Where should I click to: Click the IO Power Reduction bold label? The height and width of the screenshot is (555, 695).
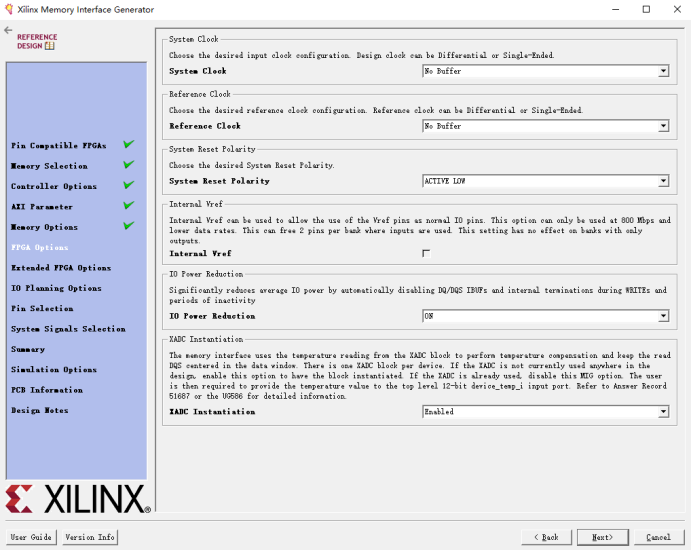pyautogui.click(x=212, y=316)
